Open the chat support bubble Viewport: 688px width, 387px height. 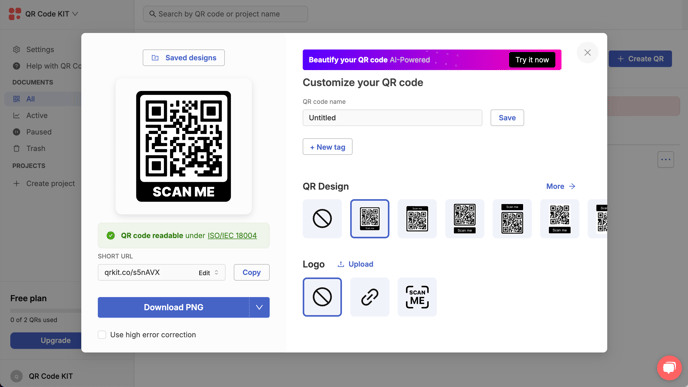tap(669, 367)
